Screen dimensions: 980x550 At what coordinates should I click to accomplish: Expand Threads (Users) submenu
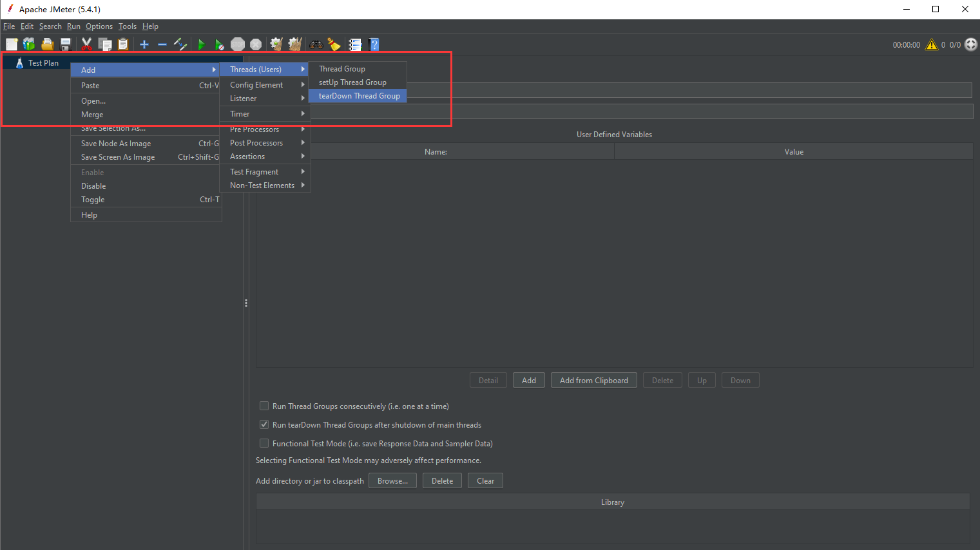[x=264, y=69]
